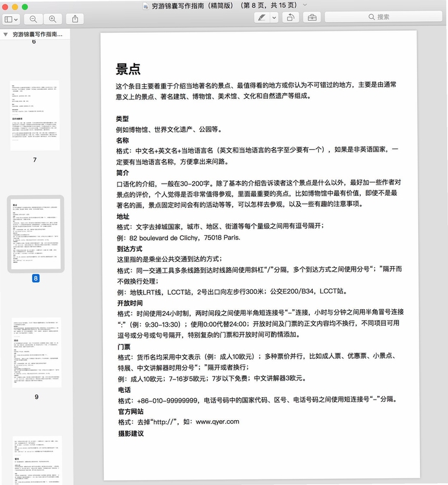Screen dimensions: 448x485
Task: Click the yellow minimize window button
Action: [x=15, y=7]
